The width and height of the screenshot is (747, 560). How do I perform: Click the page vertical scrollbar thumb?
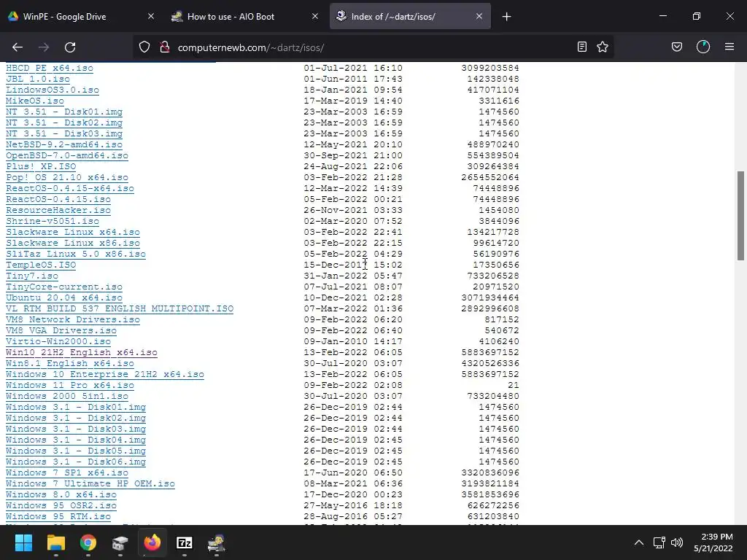(x=740, y=215)
